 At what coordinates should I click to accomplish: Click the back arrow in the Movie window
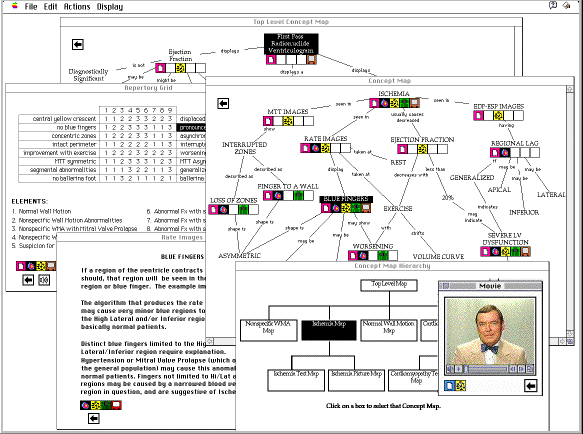tap(531, 386)
